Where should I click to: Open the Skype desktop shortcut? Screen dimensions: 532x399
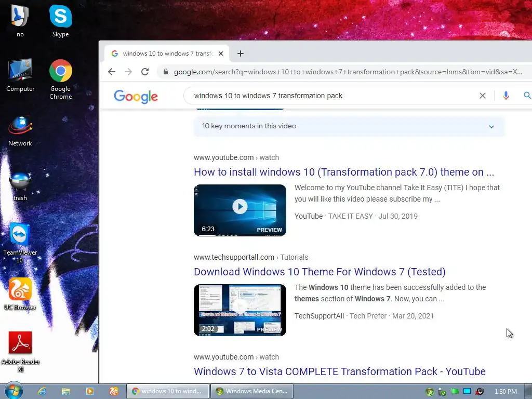tap(60, 21)
